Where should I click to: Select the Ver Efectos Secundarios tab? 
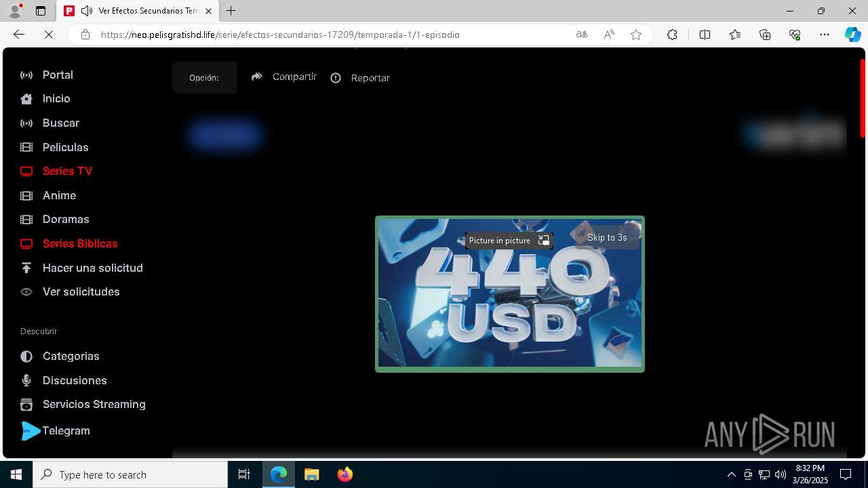click(138, 11)
